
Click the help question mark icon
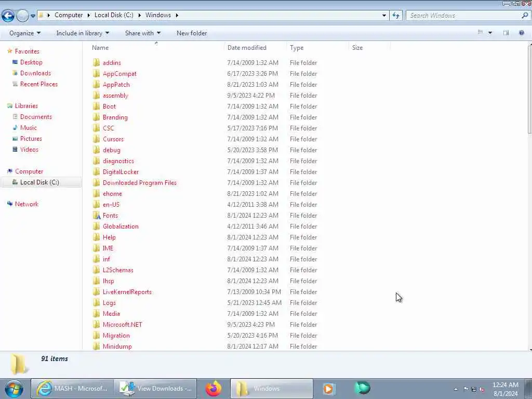pos(522,33)
